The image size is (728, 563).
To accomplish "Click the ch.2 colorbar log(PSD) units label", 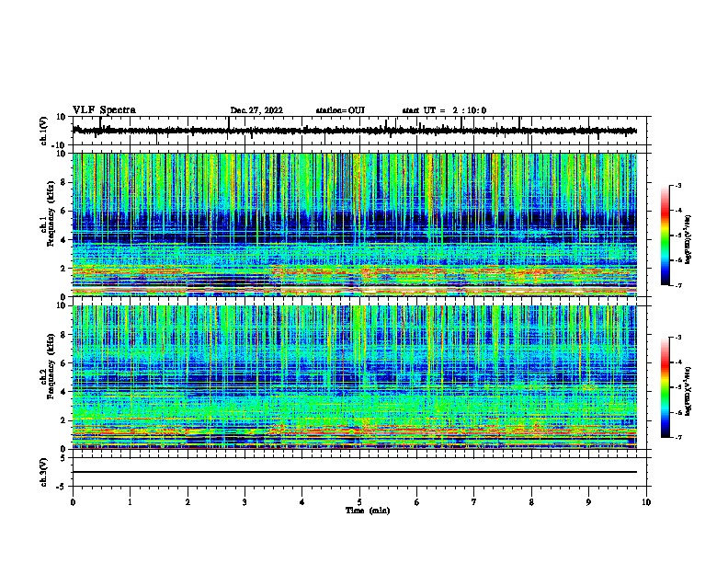I will (688, 392).
